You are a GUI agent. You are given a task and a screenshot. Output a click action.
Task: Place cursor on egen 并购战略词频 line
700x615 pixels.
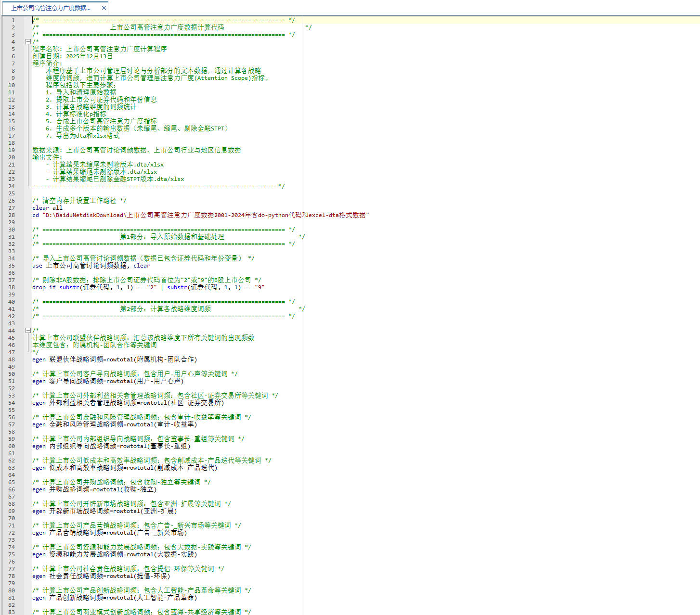point(94,489)
